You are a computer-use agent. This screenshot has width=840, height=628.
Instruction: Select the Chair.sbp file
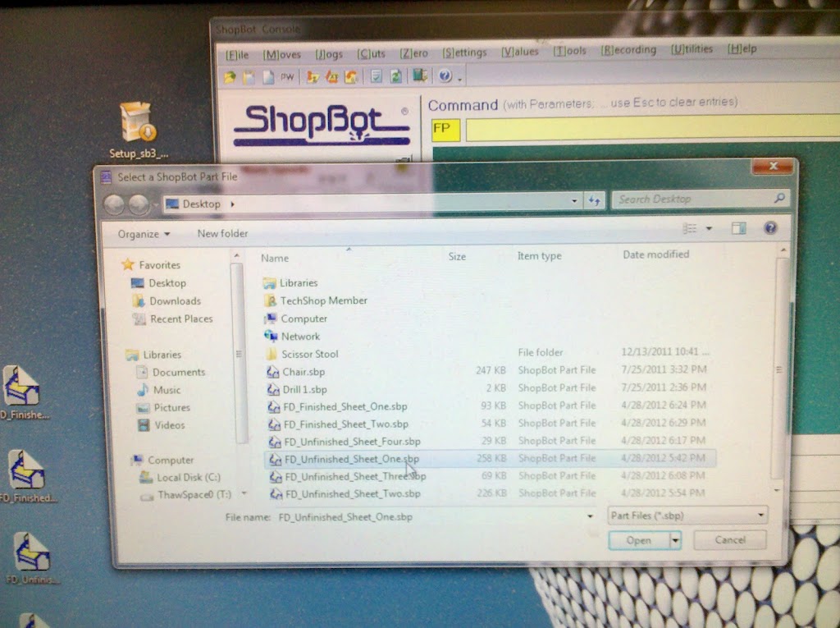(x=296, y=372)
